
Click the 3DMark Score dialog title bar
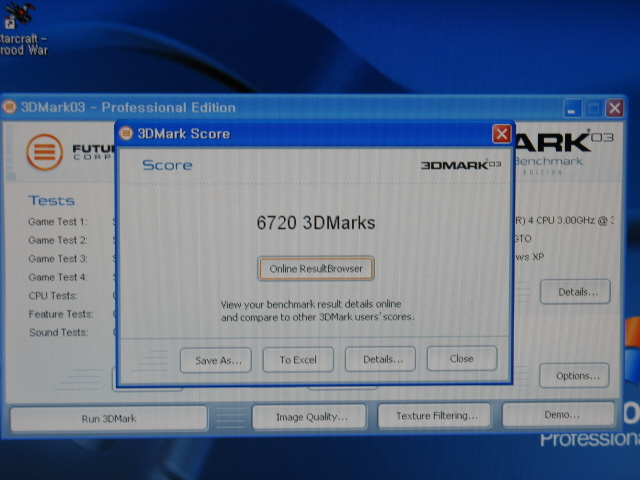click(x=313, y=134)
